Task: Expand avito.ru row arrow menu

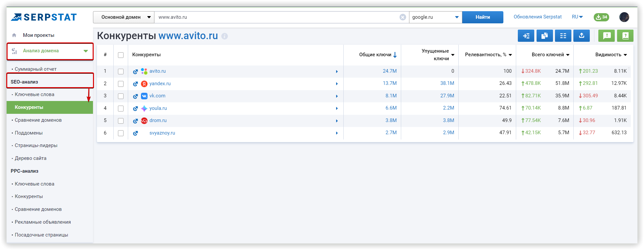Action: coord(337,71)
